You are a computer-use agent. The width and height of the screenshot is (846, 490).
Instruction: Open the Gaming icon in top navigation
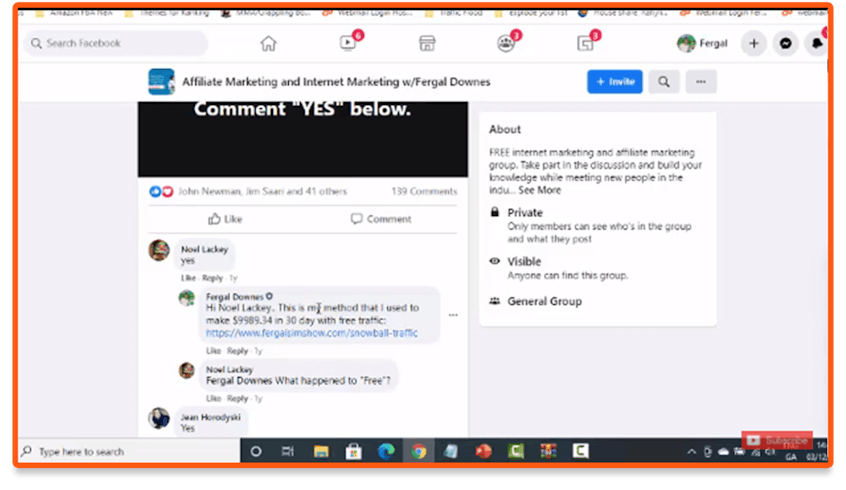[x=585, y=43]
